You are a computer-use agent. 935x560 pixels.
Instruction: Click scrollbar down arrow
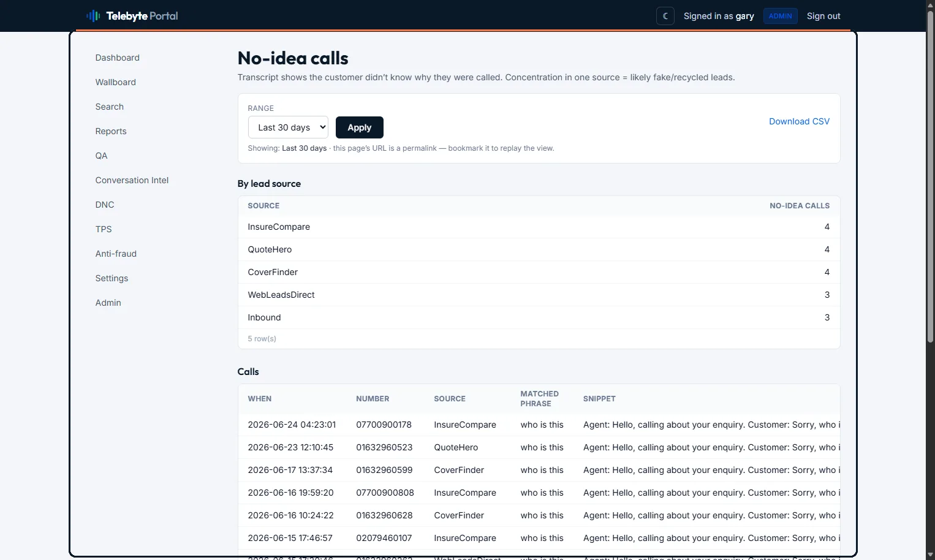coord(930,555)
